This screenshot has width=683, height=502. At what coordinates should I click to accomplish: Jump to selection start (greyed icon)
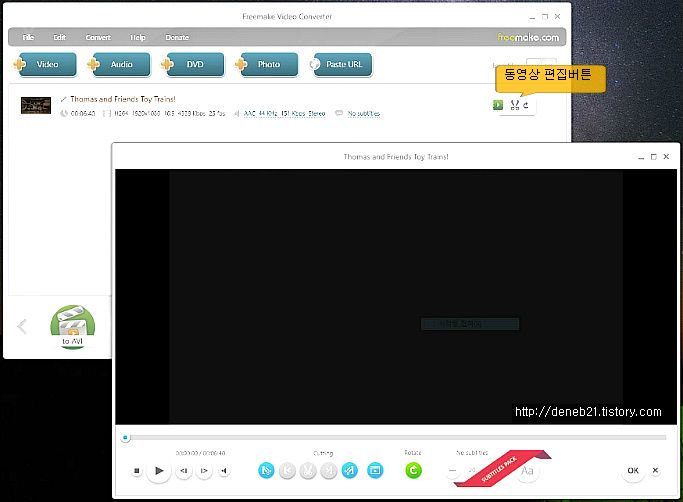click(287, 471)
